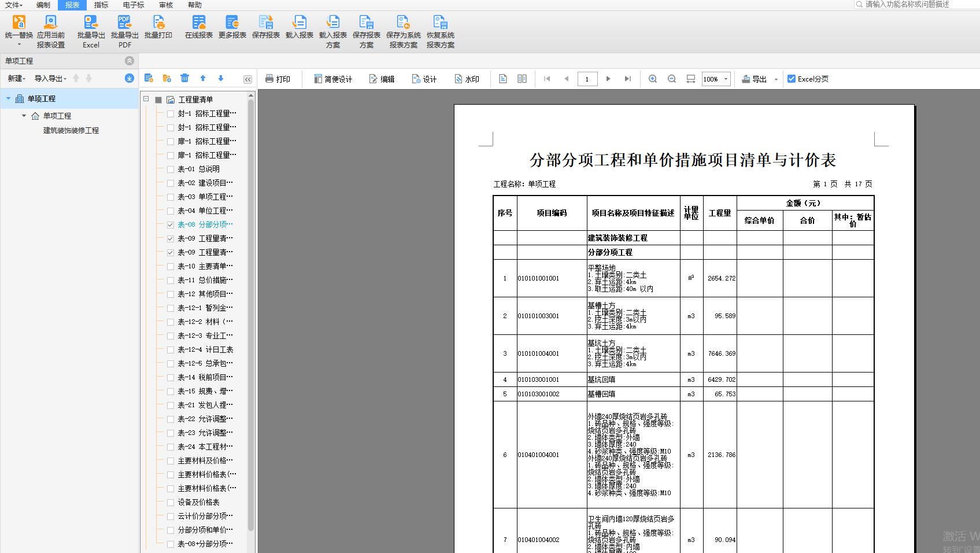This screenshot has width=980, height=553.
Task: Go to the first page
Action: 547,79
